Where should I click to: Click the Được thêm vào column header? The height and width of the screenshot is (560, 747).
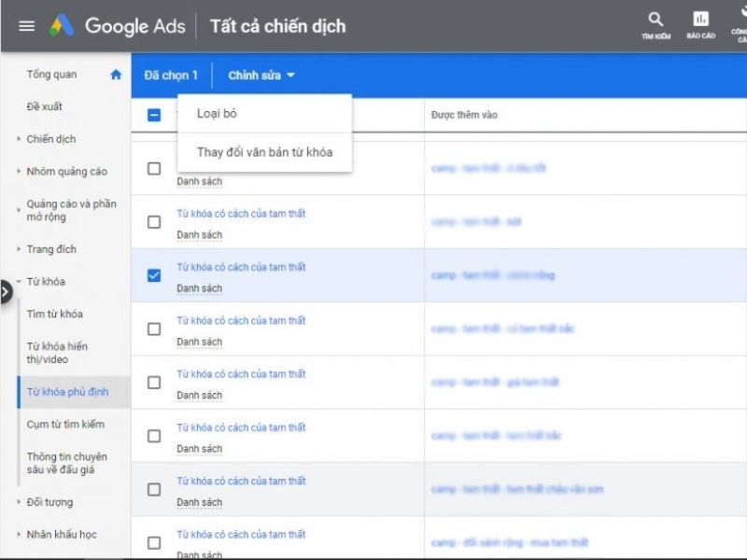coord(464,115)
